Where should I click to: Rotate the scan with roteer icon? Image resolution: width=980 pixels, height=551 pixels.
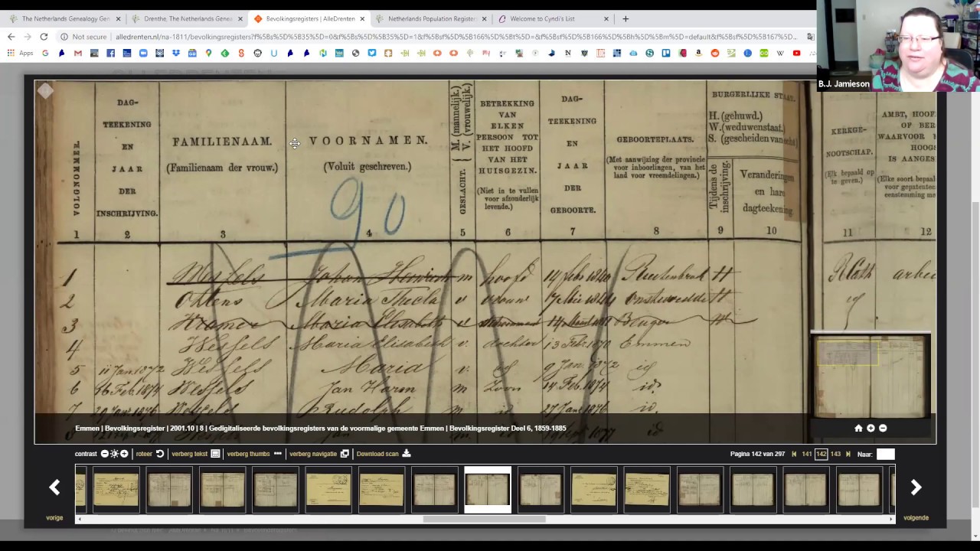[160, 454]
